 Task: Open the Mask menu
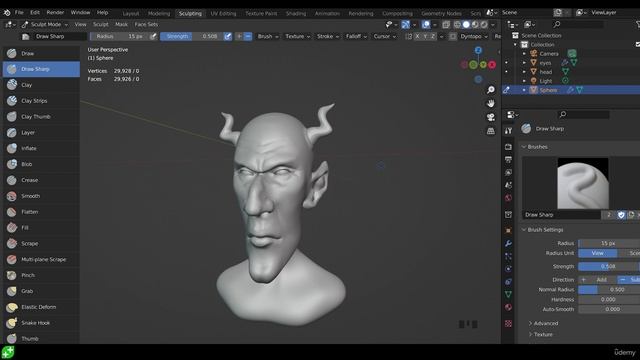pos(121,24)
